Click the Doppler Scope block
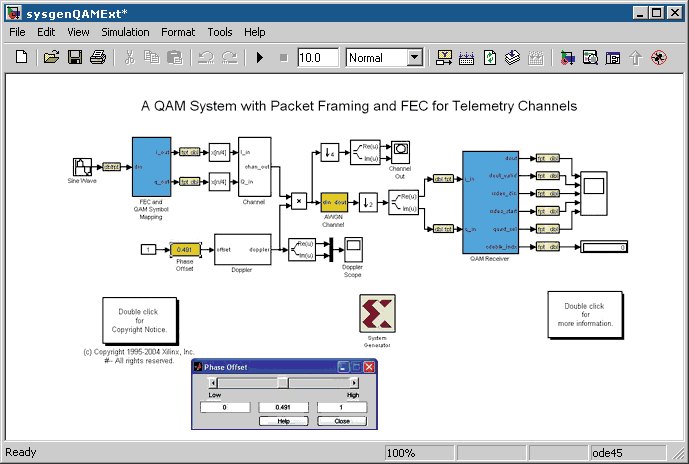The width and height of the screenshot is (689, 464). (x=353, y=250)
